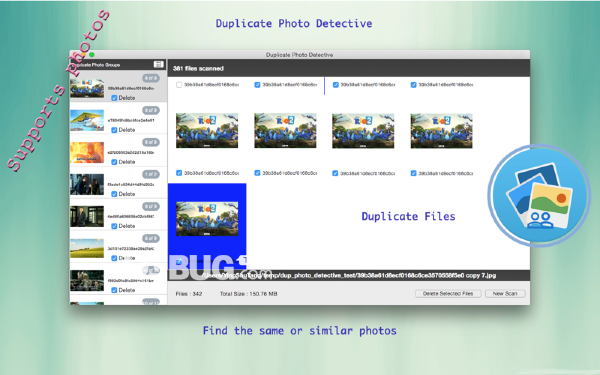Toggle Delete for the two people group
The height and width of the screenshot is (375, 600).
click(x=114, y=194)
